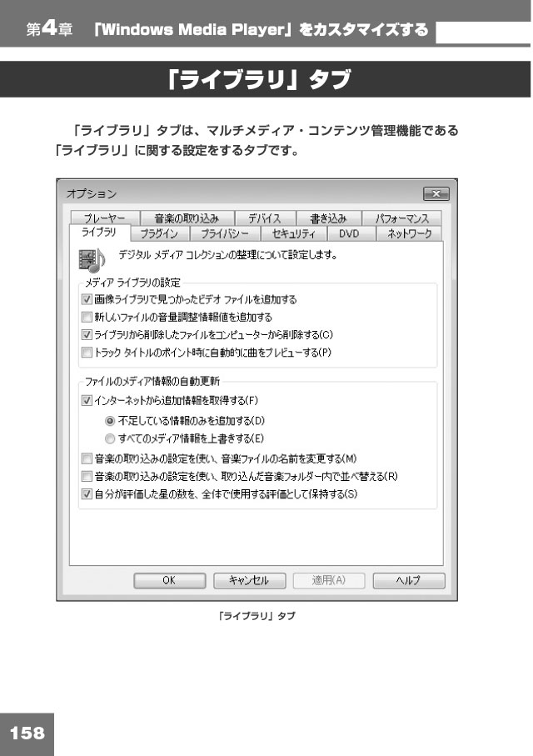
Task: Select the セキュリティ tab
Action: [x=293, y=234]
